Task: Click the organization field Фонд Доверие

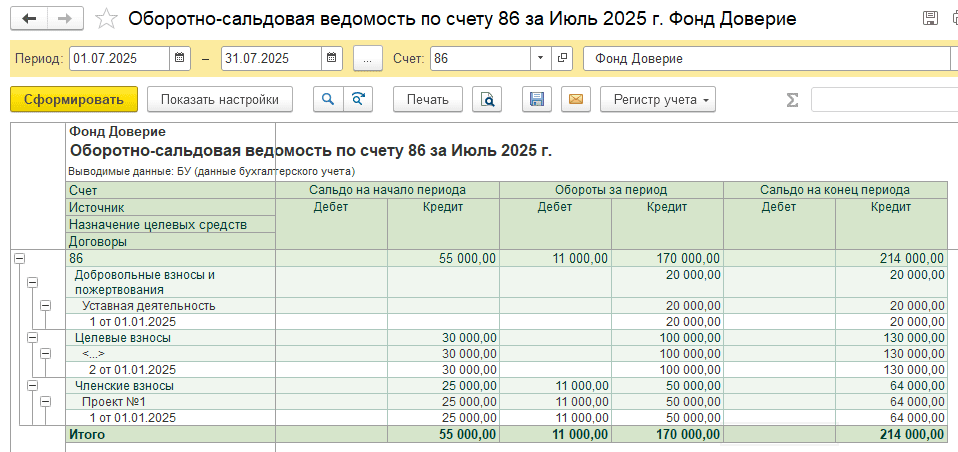Action: pyautogui.click(x=765, y=59)
